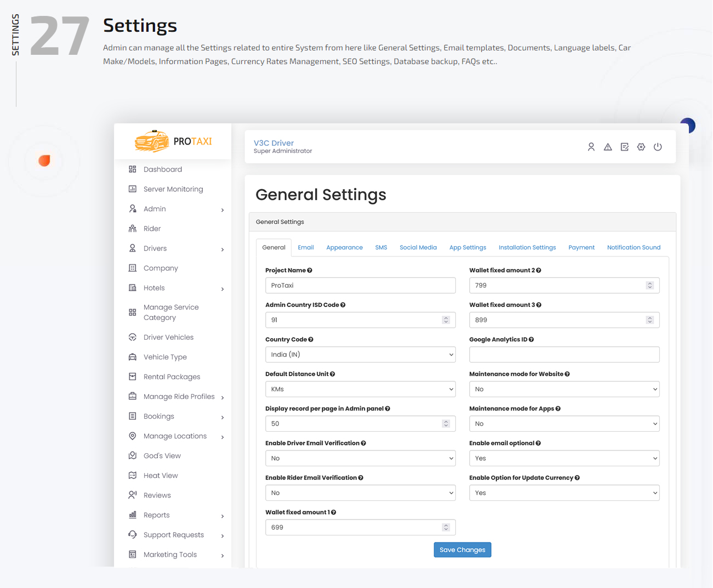The height and width of the screenshot is (588, 713).
Task: Click Display record per page stepper arrows
Action: pyautogui.click(x=446, y=424)
